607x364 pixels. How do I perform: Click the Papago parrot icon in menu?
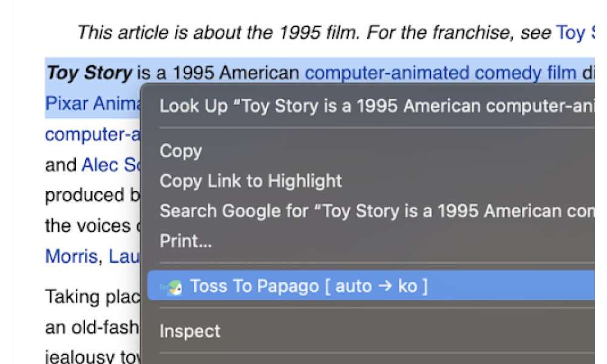172,287
